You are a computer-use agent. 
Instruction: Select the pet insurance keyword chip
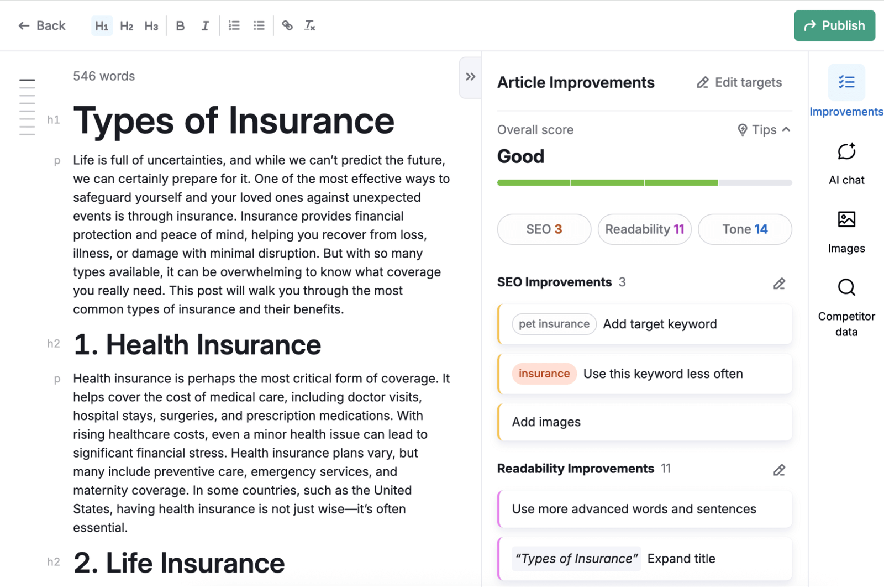(554, 324)
